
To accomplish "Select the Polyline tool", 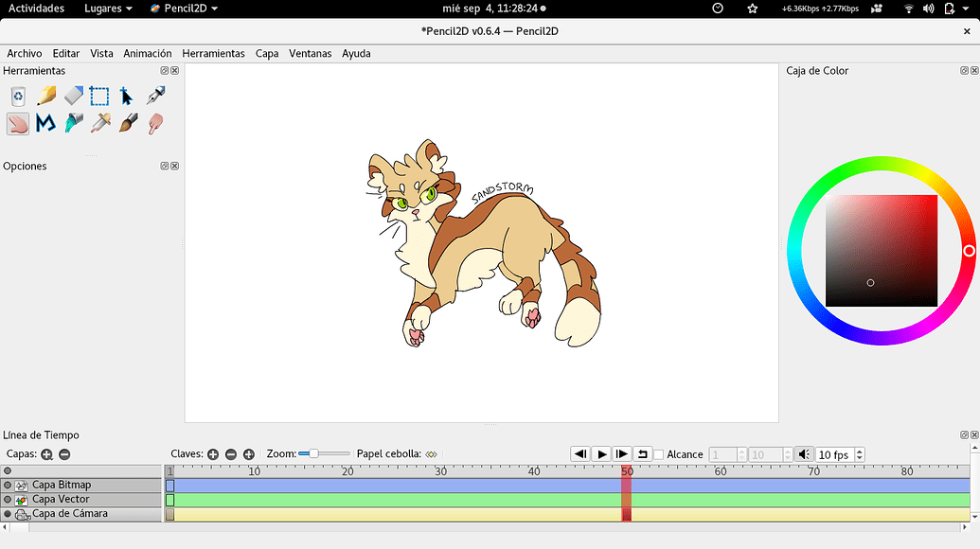I will pos(45,123).
